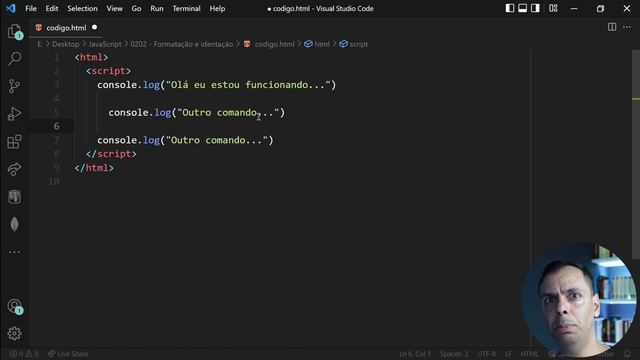This screenshot has width=640, height=360.
Task: Click console.log on line 5
Action: coord(140,113)
